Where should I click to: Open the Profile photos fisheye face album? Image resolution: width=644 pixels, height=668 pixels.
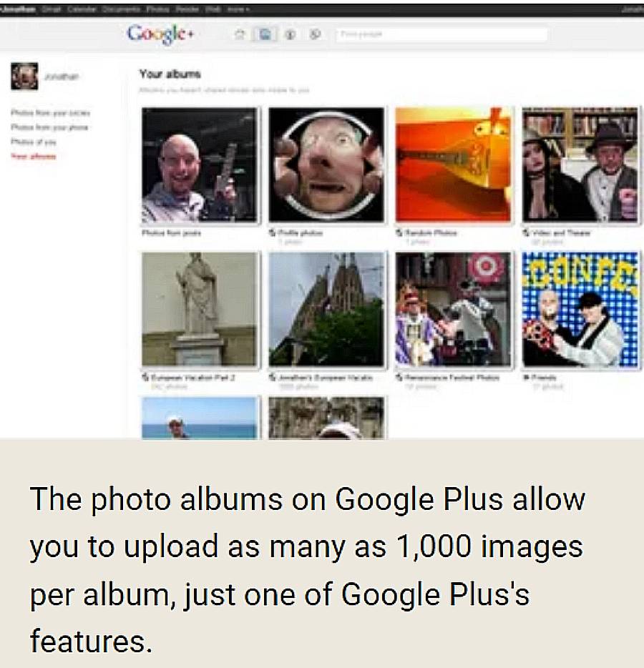326,164
